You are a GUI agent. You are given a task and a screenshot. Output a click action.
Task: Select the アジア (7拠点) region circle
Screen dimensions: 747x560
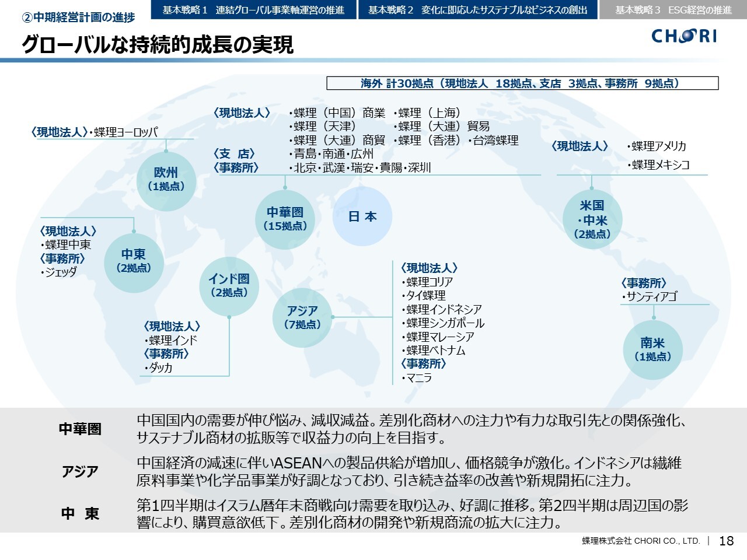coord(302,318)
